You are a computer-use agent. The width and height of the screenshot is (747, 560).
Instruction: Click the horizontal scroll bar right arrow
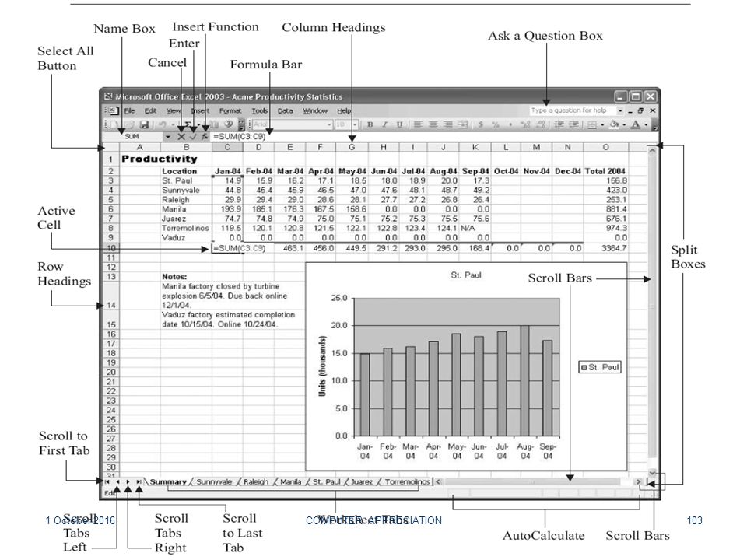[638, 482]
